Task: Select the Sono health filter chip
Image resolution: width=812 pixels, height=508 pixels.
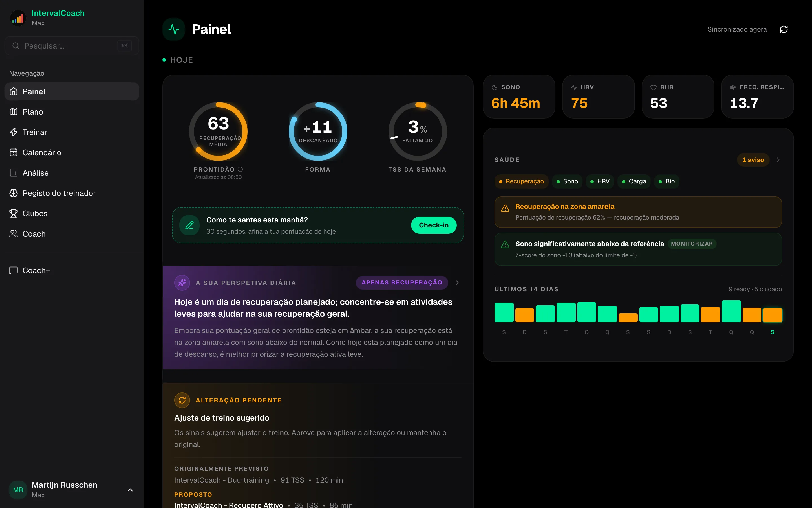Action: pyautogui.click(x=567, y=181)
